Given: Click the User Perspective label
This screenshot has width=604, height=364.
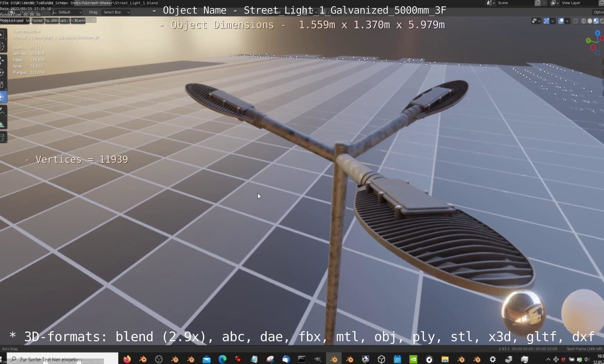Looking at the screenshot, I should [26, 31].
